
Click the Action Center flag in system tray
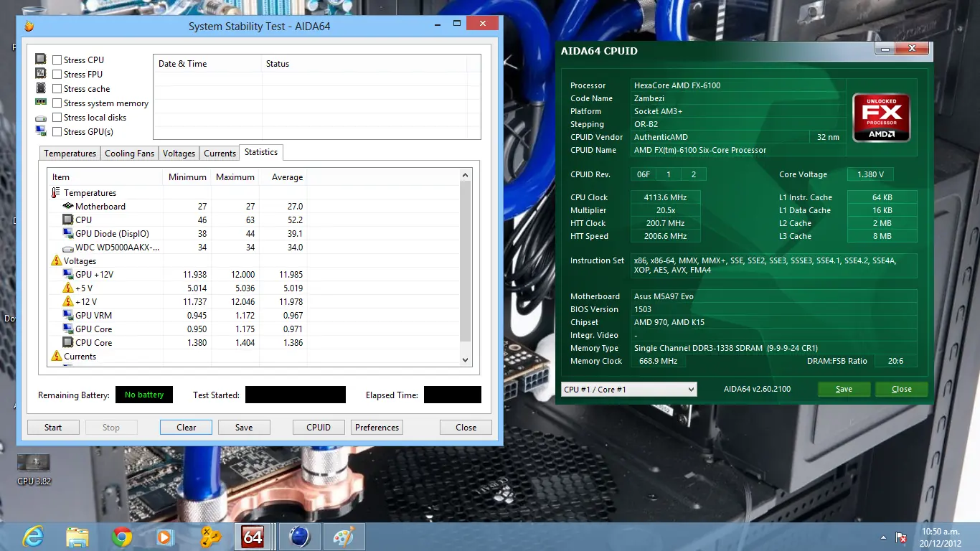tap(902, 537)
